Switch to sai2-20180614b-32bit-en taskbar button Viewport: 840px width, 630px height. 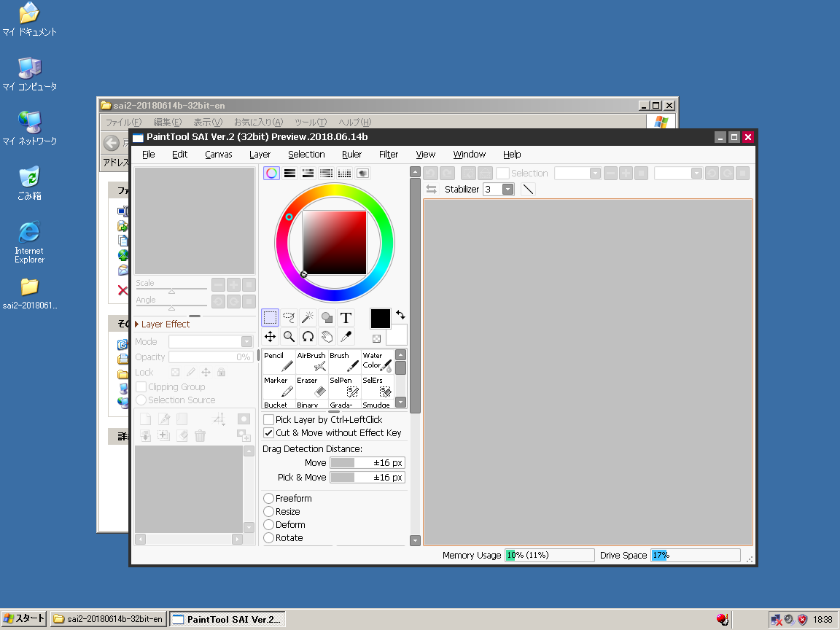click(x=109, y=619)
